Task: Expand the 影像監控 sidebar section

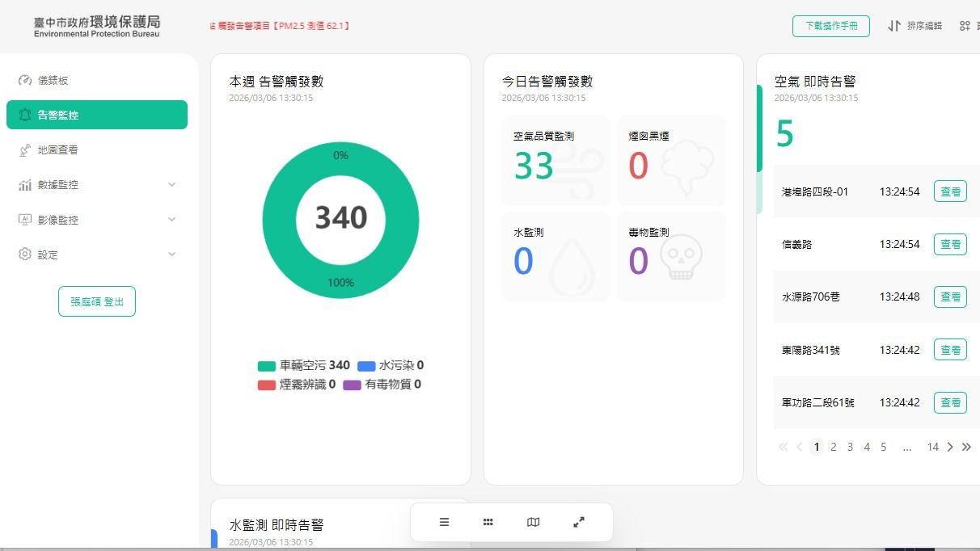Action: [x=97, y=220]
